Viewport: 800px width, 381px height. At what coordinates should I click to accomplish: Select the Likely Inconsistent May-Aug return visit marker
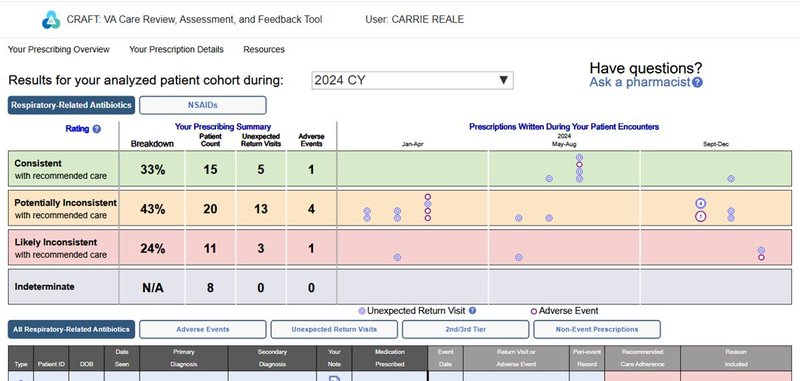coord(518,258)
